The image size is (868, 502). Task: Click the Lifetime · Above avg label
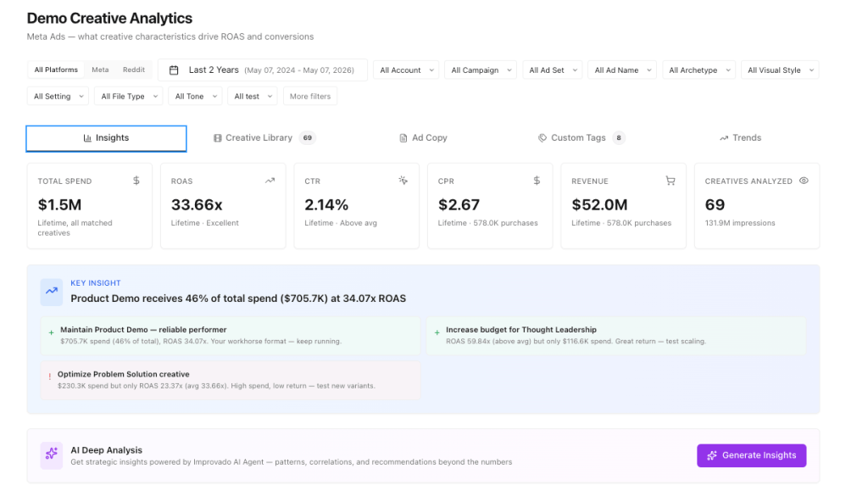341,223
